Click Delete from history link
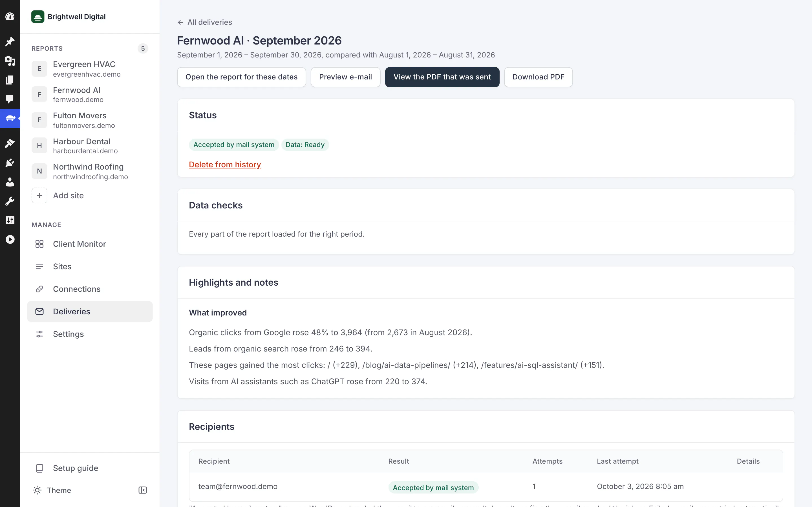Image resolution: width=812 pixels, height=507 pixels. coord(225,165)
